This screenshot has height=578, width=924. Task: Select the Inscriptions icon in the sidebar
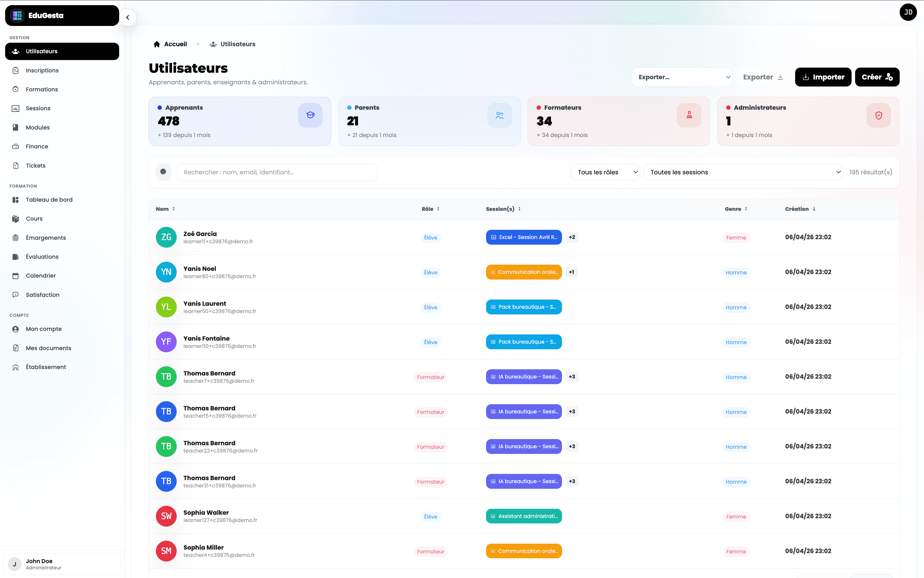click(x=15, y=70)
